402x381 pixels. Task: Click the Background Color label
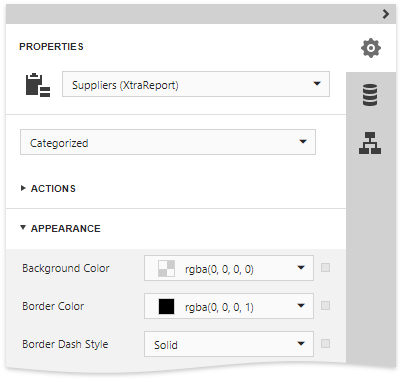(x=66, y=268)
